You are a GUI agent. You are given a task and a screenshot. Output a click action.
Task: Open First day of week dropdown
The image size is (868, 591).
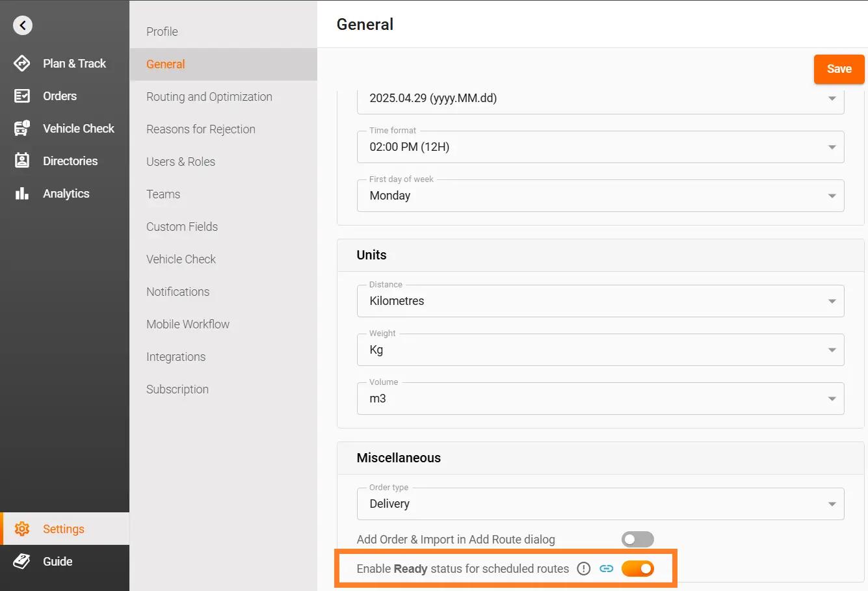coord(600,196)
